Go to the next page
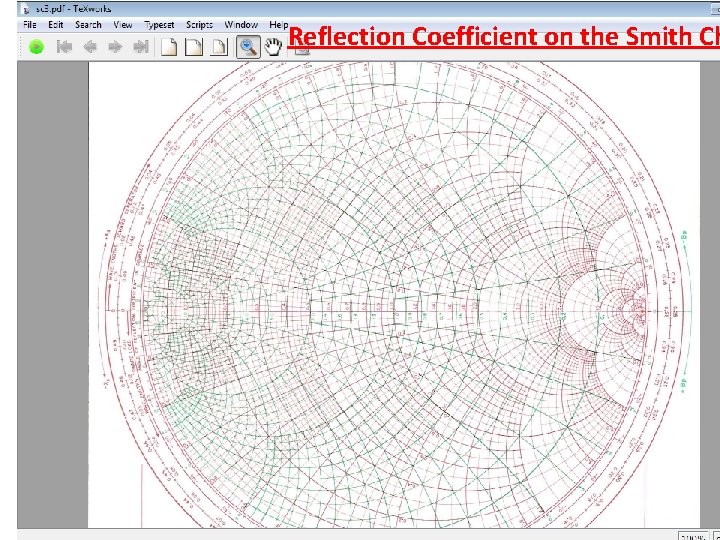This screenshot has width=720, height=540. [115, 47]
